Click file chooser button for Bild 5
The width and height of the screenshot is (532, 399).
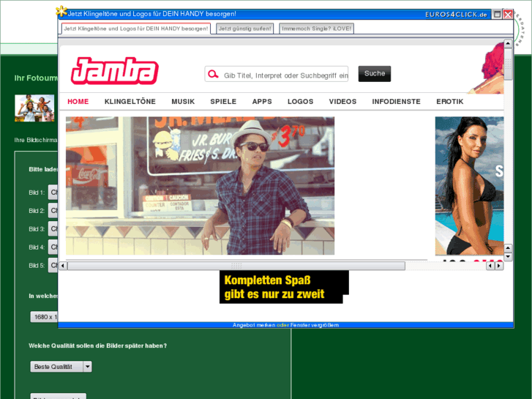pos(53,265)
